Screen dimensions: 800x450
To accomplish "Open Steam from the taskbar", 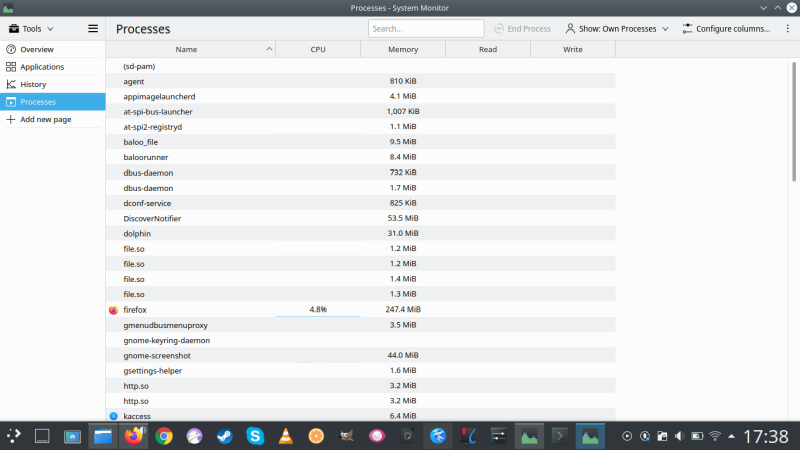I will pyautogui.click(x=224, y=436).
